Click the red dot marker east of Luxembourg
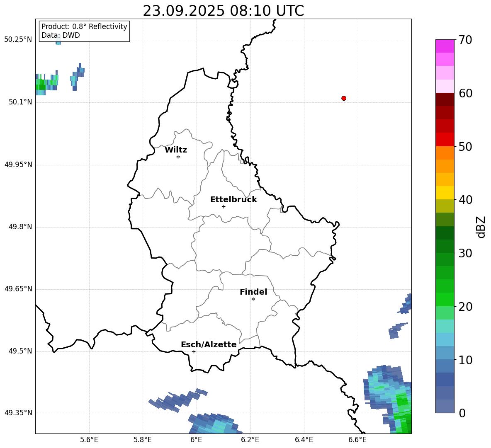 pos(343,98)
